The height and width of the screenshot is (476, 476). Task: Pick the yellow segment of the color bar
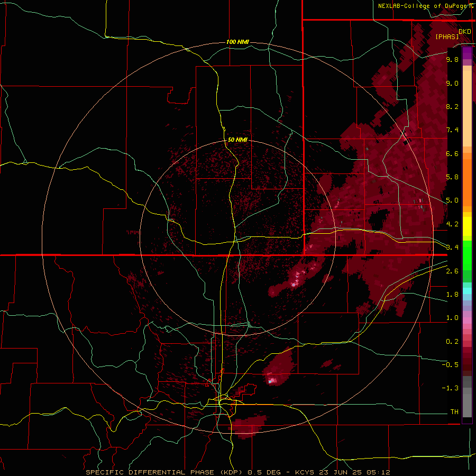(x=467, y=226)
